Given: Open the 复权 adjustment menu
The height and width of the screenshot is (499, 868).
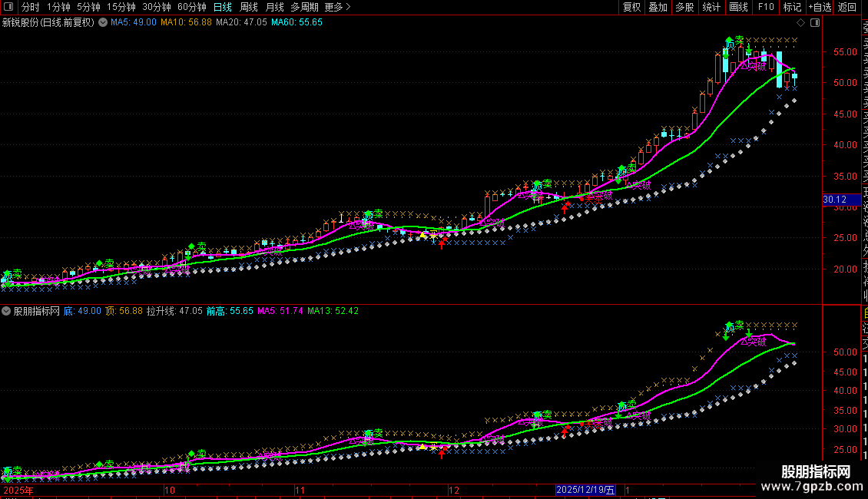Looking at the screenshot, I should tap(631, 7).
